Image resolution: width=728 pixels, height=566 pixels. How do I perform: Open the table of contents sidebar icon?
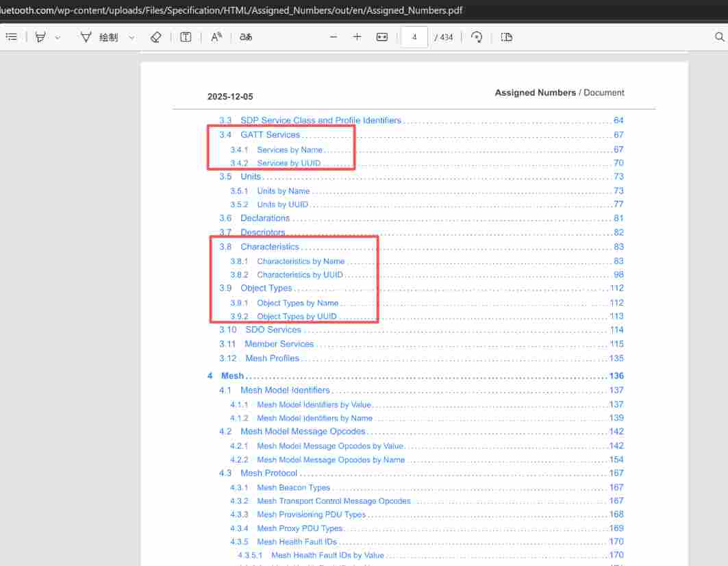[11, 37]
